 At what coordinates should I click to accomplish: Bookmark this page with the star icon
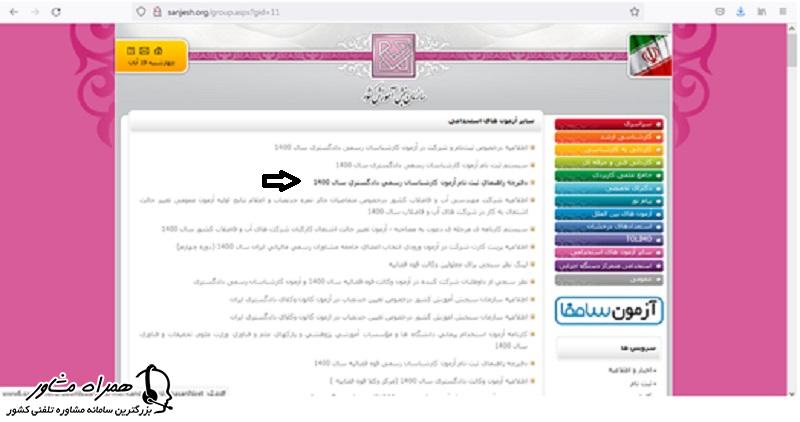pos(634,12)
